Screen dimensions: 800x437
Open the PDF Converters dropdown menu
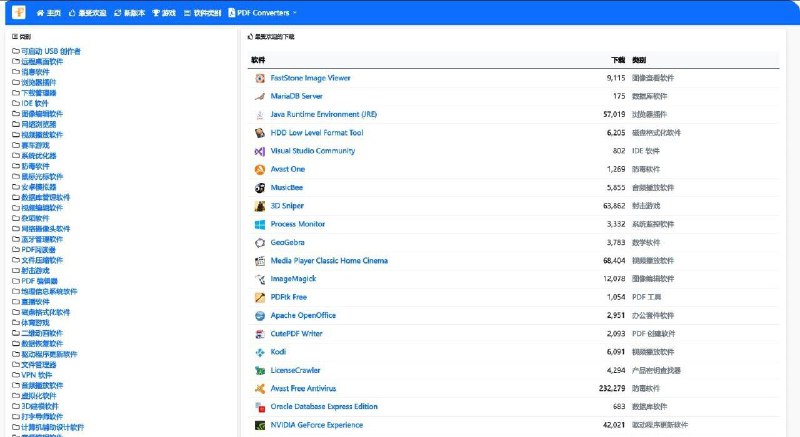coord(262,13)
